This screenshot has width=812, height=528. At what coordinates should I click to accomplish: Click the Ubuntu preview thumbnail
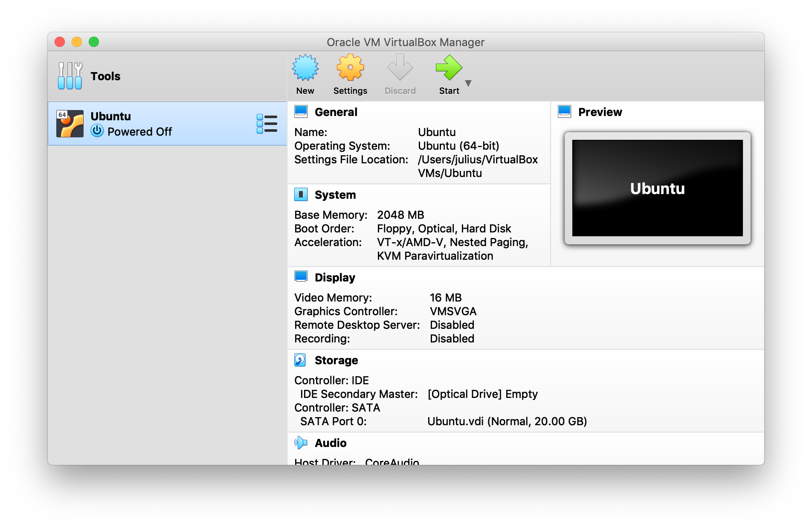pyautogui.click(x=657, y=188)
